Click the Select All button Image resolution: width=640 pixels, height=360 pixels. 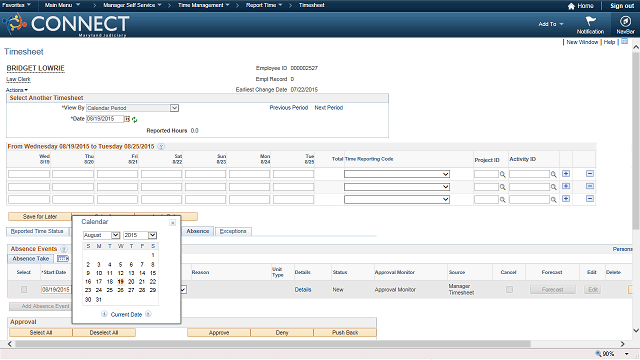coord(40,333)
